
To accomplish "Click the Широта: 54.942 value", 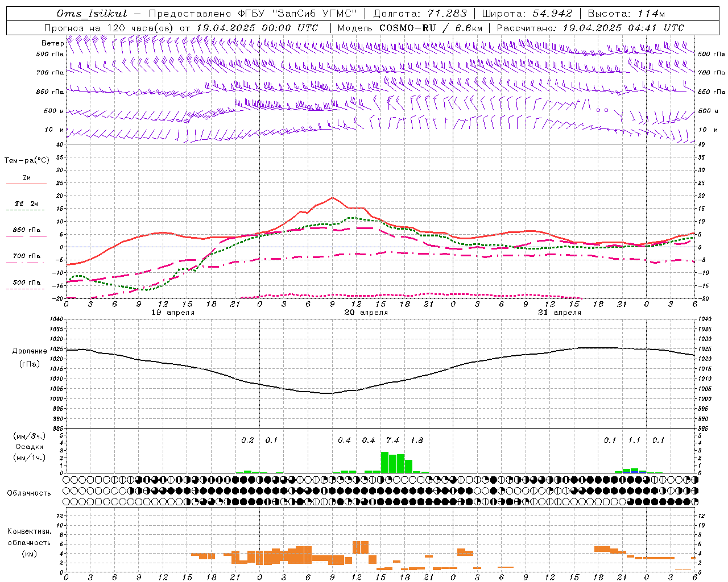I will click(527, 14).
